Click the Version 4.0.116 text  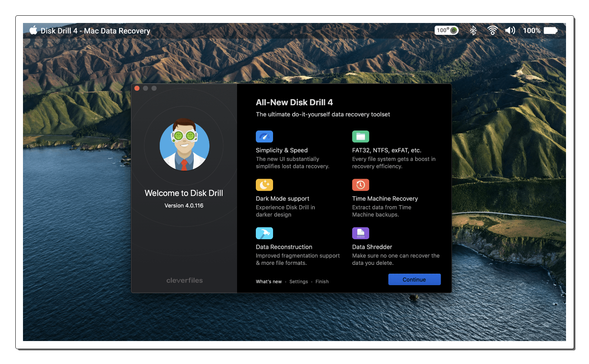point(184,206)
